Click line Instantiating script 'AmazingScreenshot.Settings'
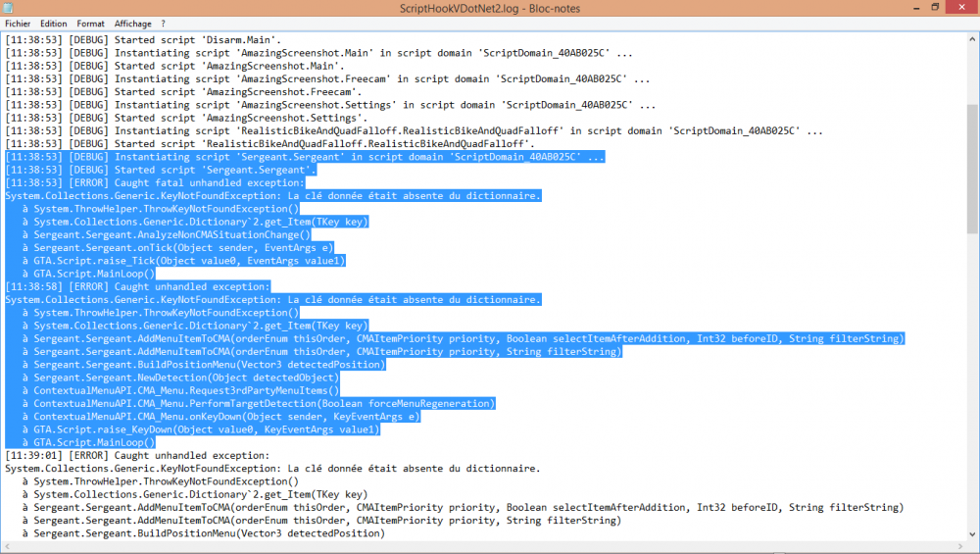Screen dimensions: 980x554 [x=330, y=105]
